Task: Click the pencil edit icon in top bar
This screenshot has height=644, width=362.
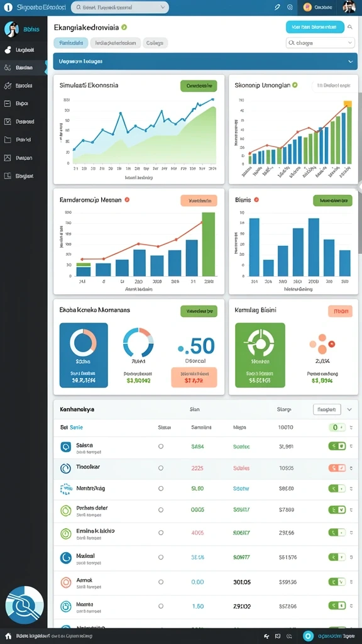Action: [x=277, y=7]
